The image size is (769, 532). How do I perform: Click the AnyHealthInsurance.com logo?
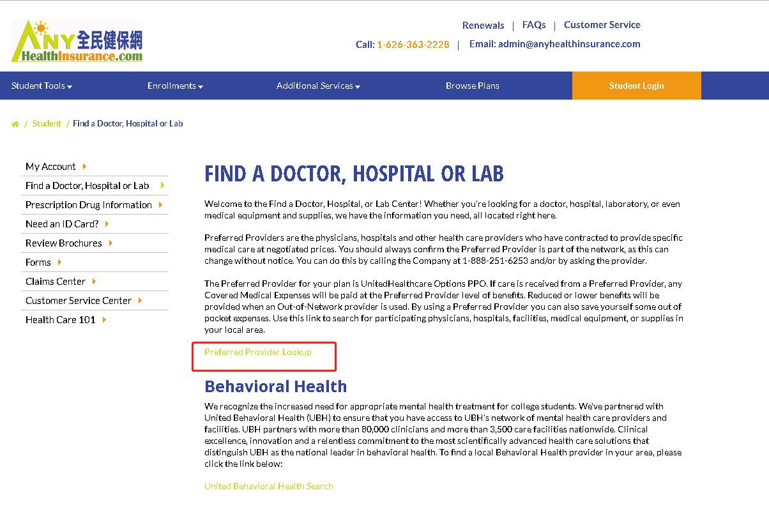pos(77,42)
